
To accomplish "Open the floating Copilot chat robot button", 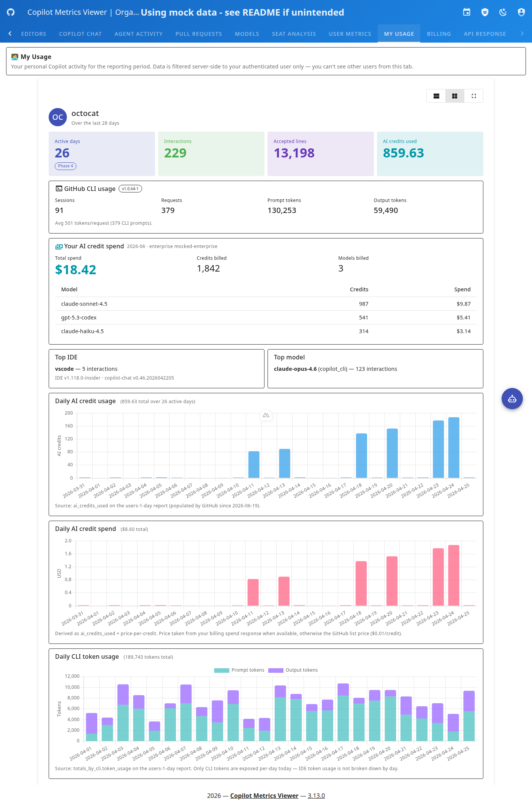I will (x=512, y=399).
